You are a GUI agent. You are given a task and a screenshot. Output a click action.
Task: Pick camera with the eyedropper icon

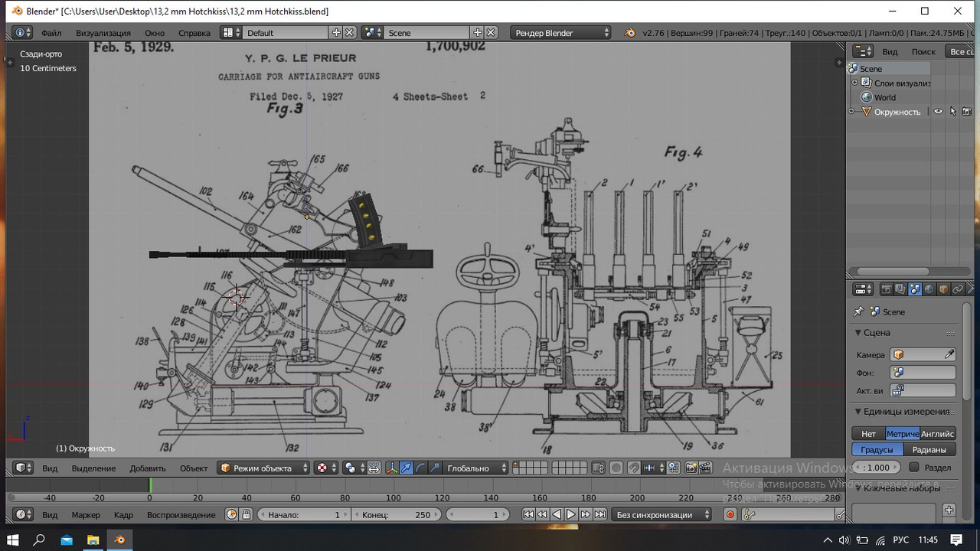pyautogui.click(x=949, y=354)
